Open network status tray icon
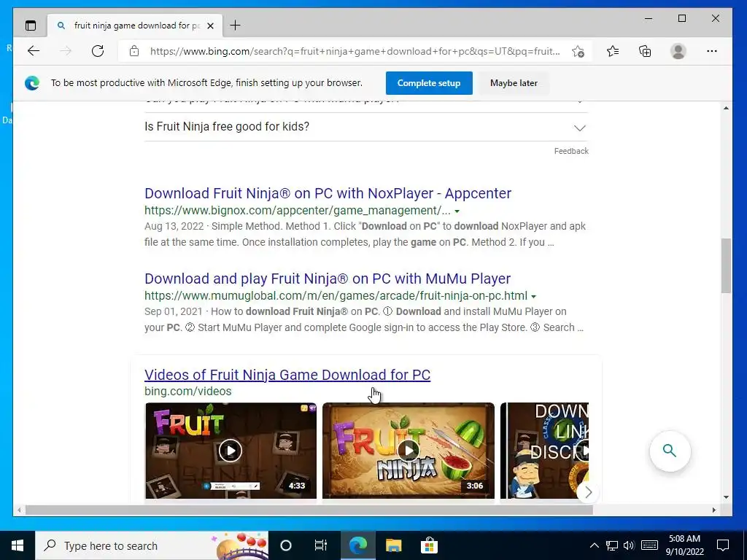Viewport: 747px width, 560px height. coord(612,545)
